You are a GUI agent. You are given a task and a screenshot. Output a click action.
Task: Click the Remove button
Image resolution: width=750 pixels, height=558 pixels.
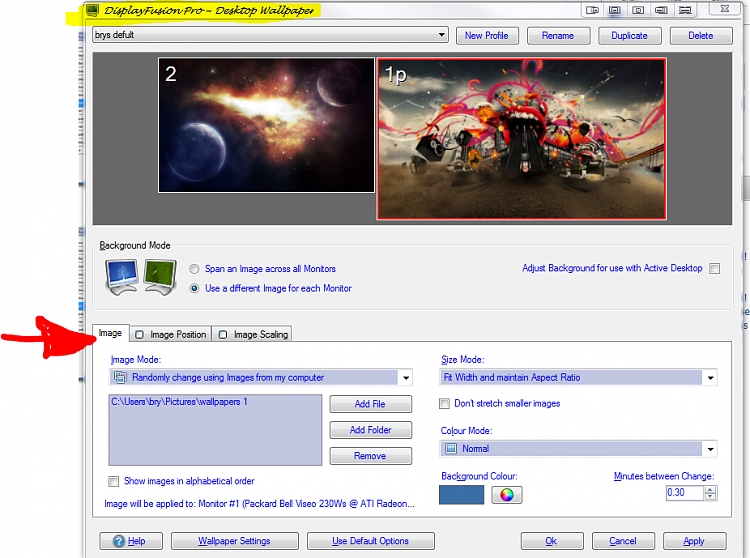click(x=370, y=456)
